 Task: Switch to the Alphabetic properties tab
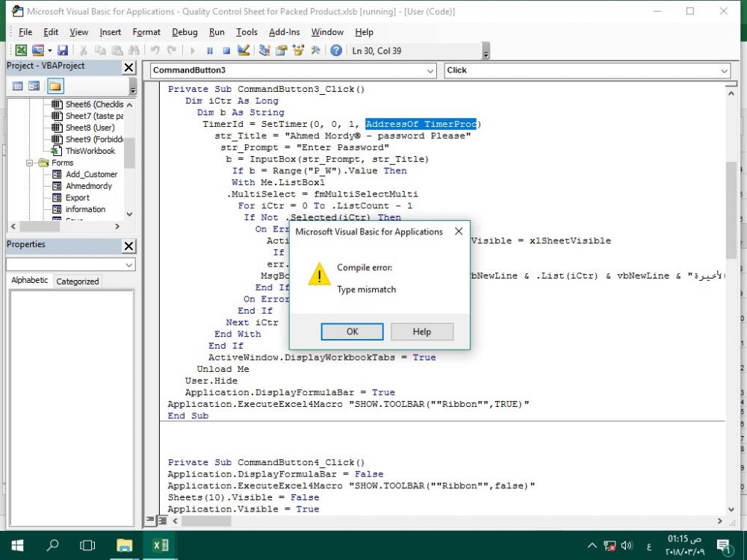pos(30,280)
